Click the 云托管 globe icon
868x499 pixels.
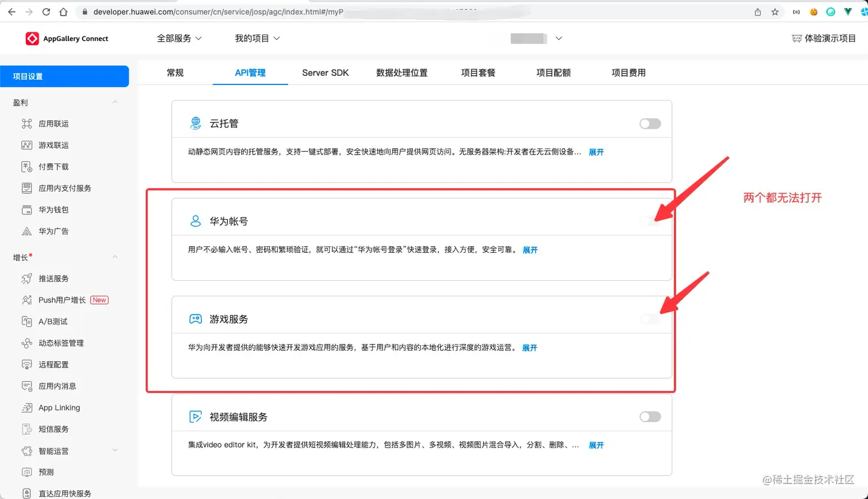pos(195,123)
